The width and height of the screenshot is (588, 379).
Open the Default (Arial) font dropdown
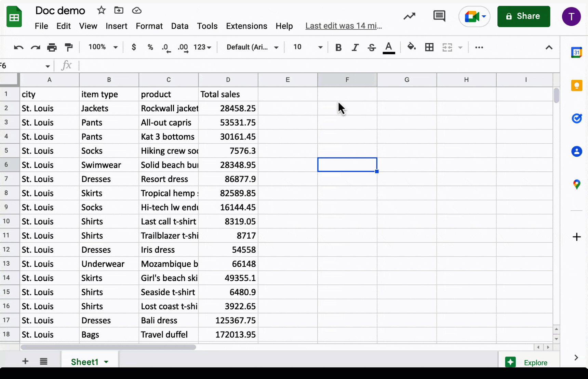click(x=252, y=47)
